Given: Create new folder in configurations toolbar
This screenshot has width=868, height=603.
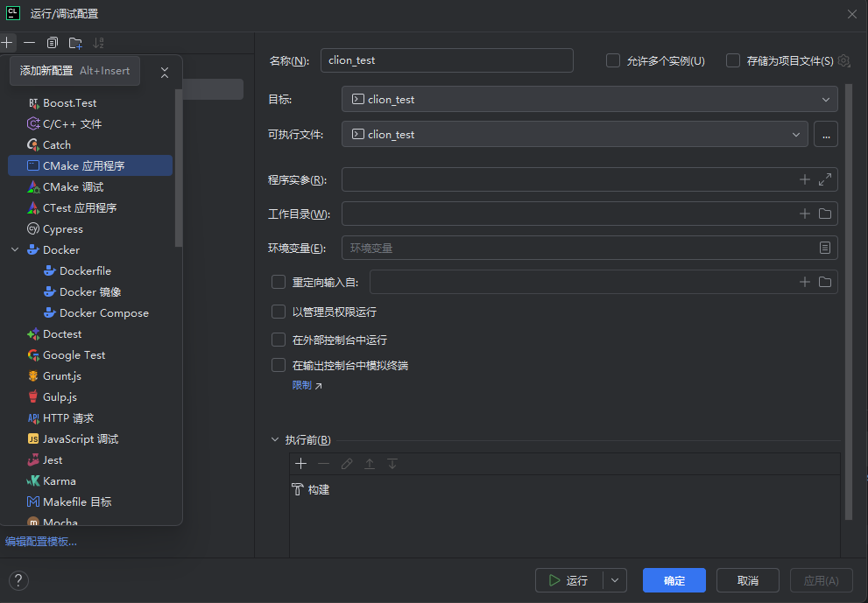Looking at the screenshot, I should 75,43.
